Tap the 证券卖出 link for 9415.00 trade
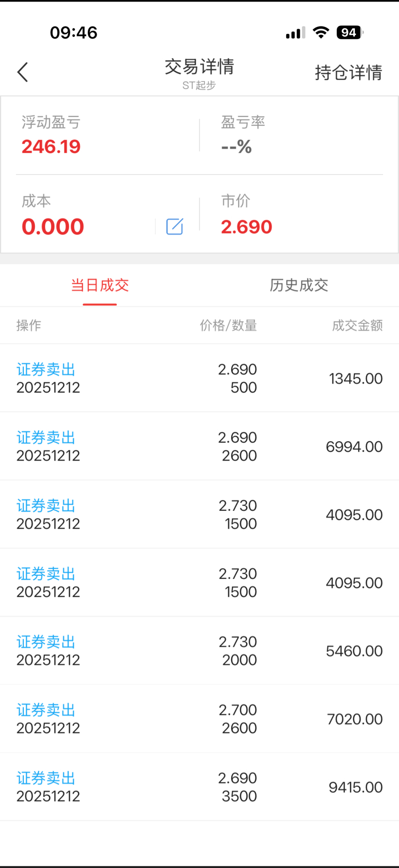Image resolution: width=399 pixels, height=868 pixels. (46, 778)
